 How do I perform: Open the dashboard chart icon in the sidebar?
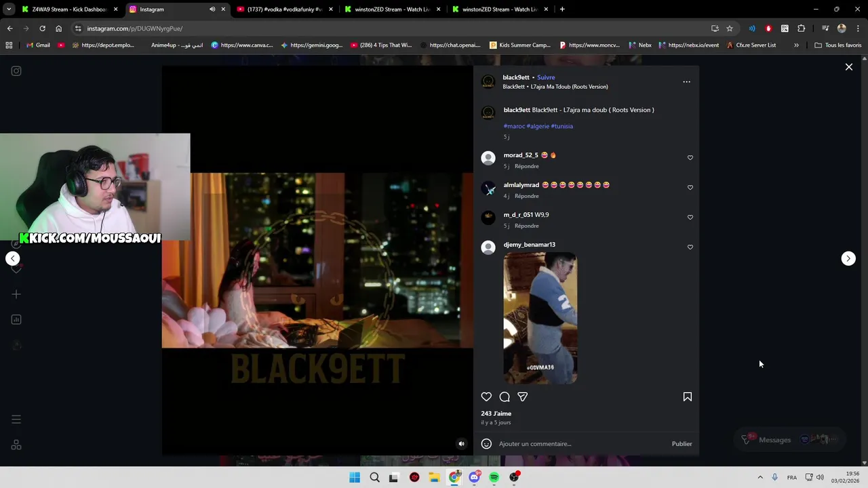click(16, 320)
